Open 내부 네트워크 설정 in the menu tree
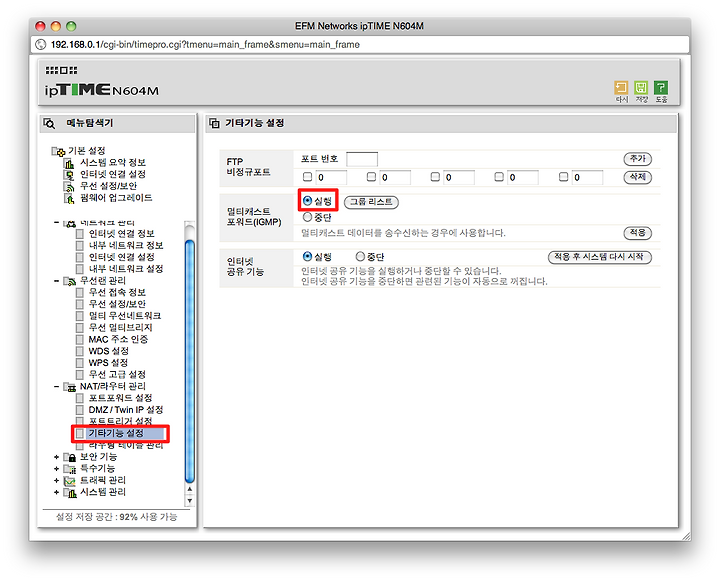The height and width of the screenshot is (581, 720). tap(126, 269)
